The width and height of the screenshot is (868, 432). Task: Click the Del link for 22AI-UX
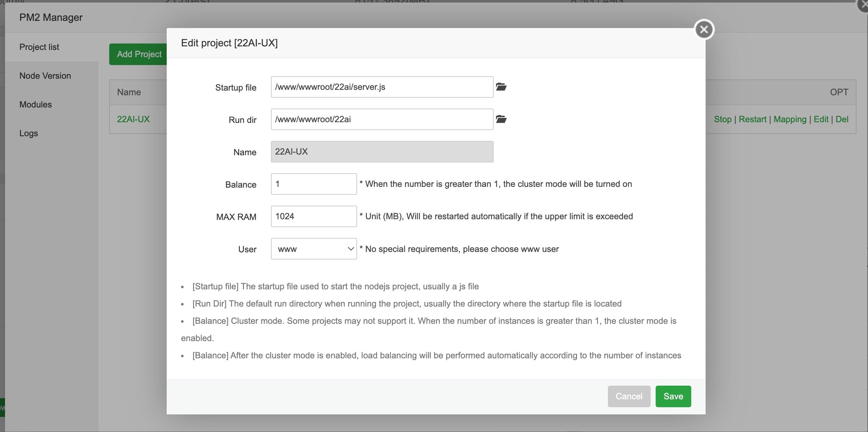[x=842, y=119]
